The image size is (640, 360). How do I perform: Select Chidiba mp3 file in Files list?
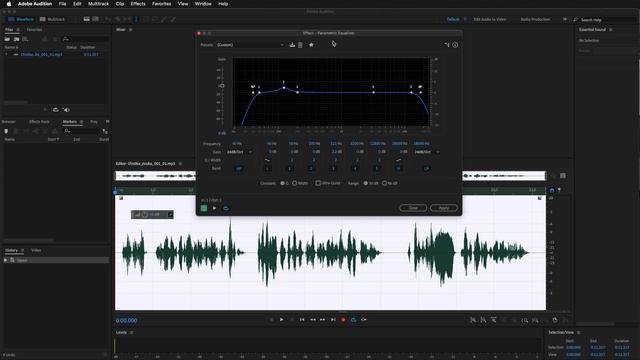42,54
